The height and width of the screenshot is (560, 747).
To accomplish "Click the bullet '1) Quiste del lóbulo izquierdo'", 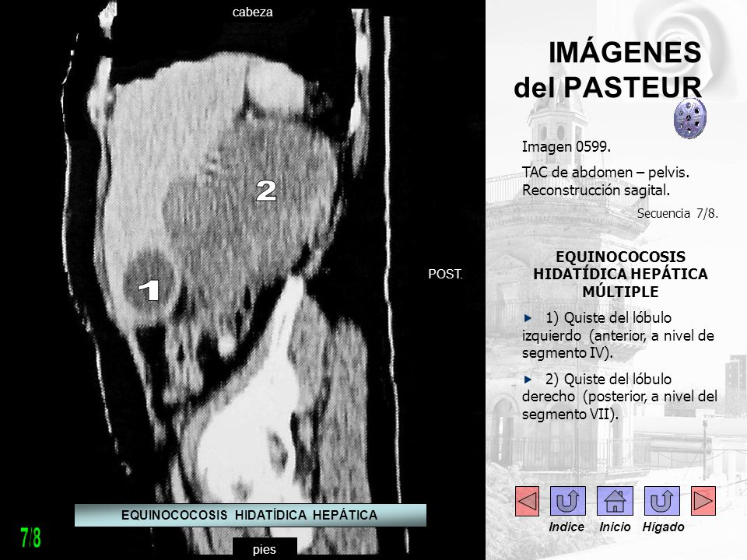I will (x=618, y=335).
